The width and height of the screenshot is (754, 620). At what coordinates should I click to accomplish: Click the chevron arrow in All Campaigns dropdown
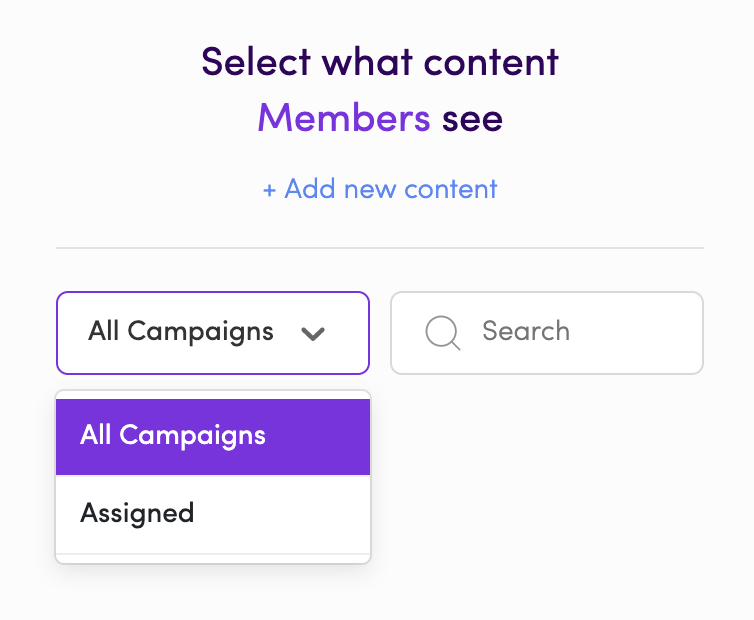tap(313, 333)
